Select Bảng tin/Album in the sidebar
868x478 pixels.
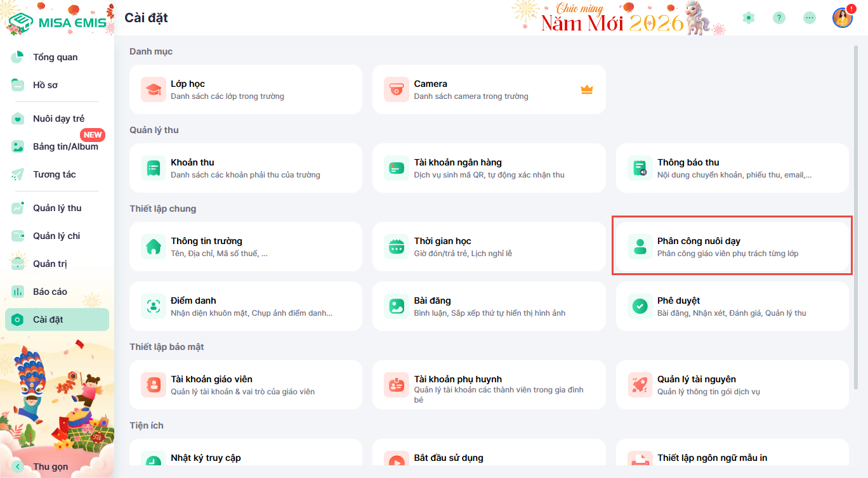click(65, 146)
